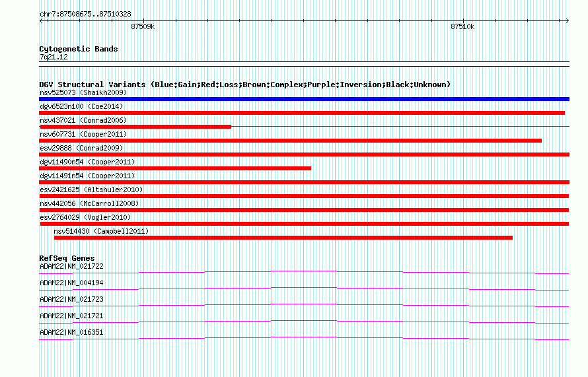Image resolution: width=588 pixels, height=377 pixels.
Task: Click the 87510k ruler tick label
Action: click(x=462, y=27)
